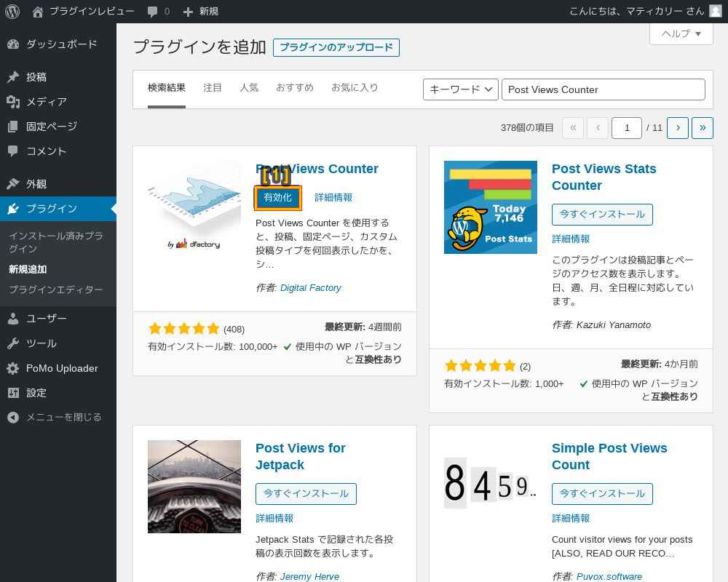Click the current page number field
Viewport: 728px width, 582px height.
[x=627, y=127]
